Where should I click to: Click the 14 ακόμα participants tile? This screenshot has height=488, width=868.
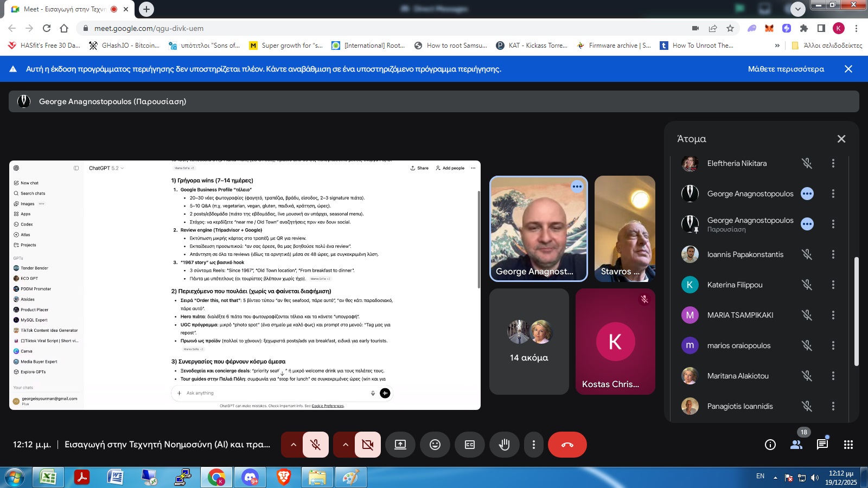click(x=529, y=342)
